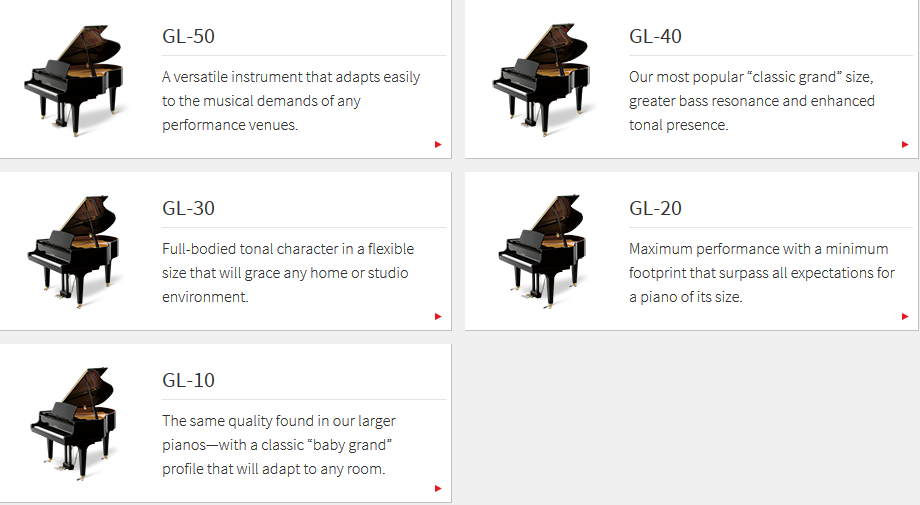Select the GL-40 model title

click(x=655, y=36)
